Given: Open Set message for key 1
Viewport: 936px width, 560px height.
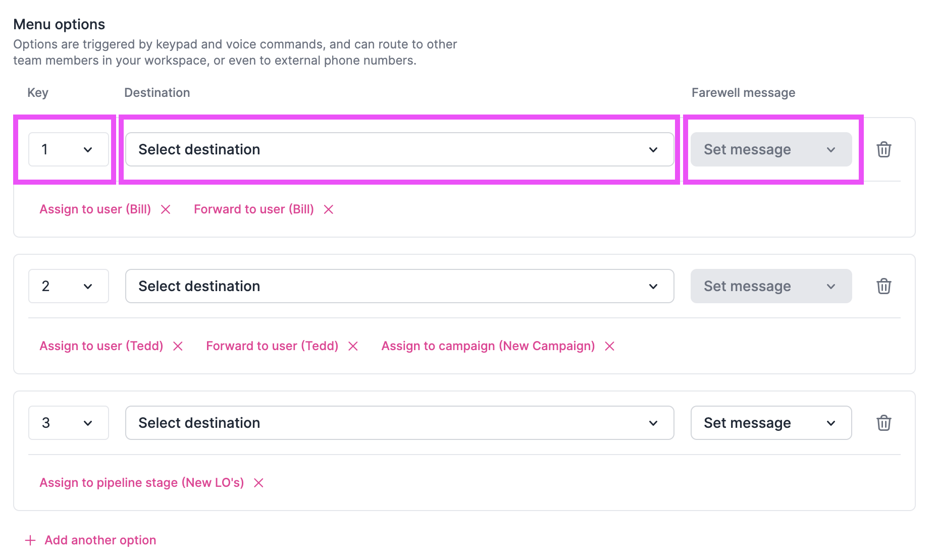Looking at the screenshot, I should (x=771, y=149).
